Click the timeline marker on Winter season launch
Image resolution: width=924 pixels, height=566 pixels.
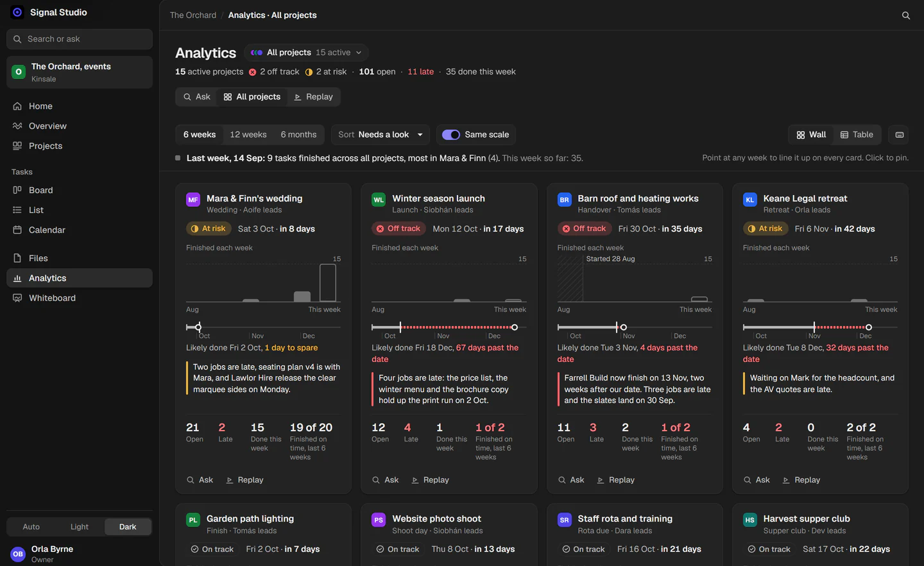click(515, 327)
